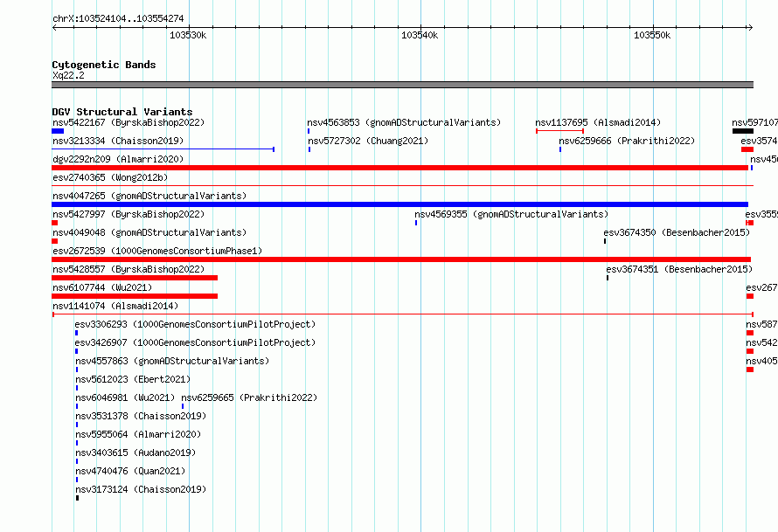This screenshot has width=778, height=532.
Task: Open the nsv1137695 (Alsmadi2014) label
Action: point(598,122)
